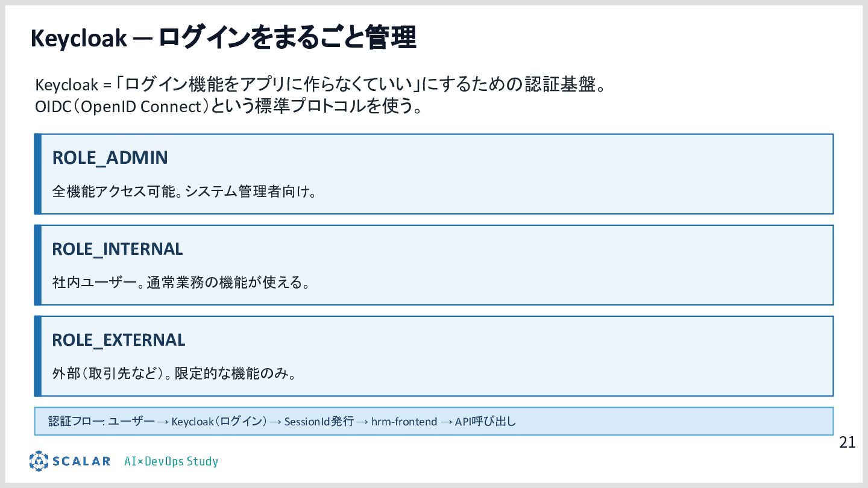
Task: Click the slide page number 21
Action: 847,443
